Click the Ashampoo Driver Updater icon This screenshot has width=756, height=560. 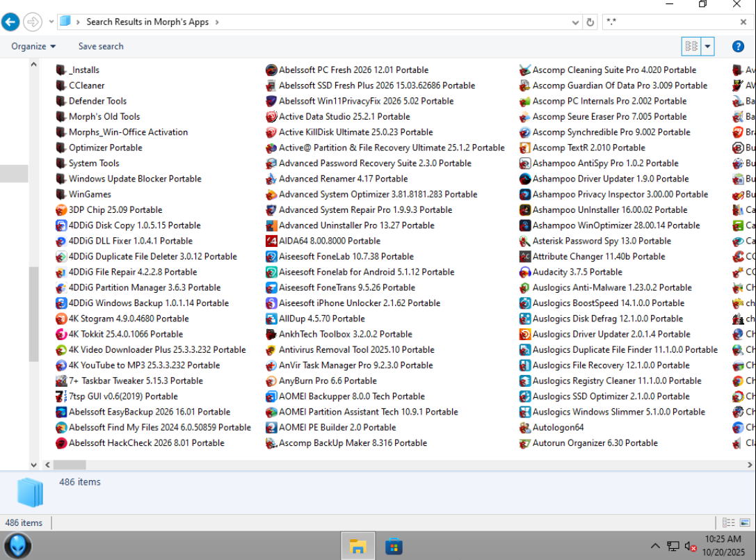point(524,179)
